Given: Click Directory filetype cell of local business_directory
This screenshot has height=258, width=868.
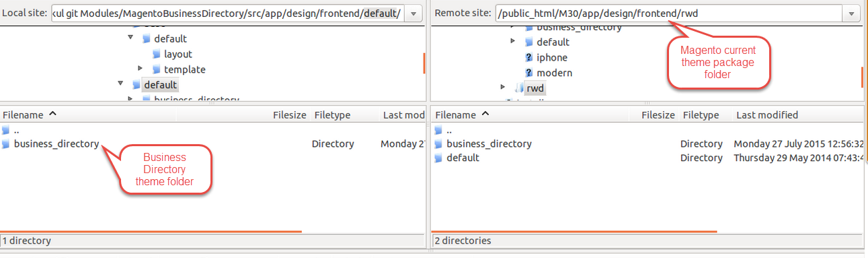Looking at the screenshot, I should click(x=333, y=143).
